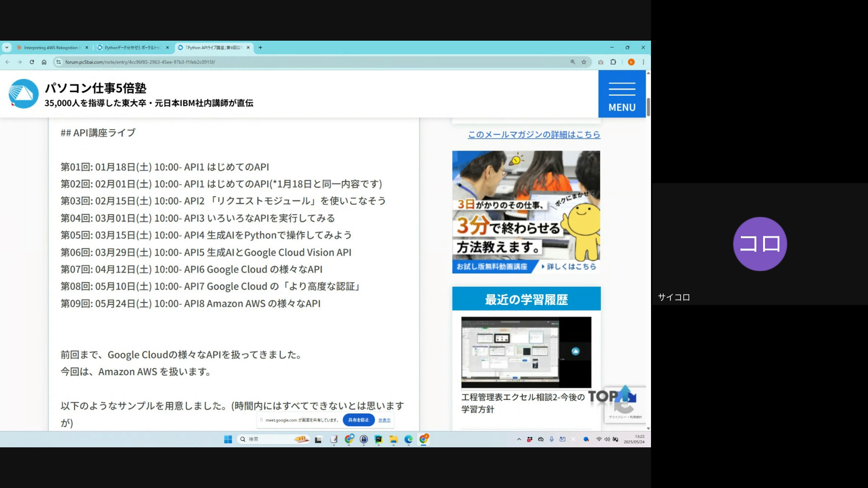Open File Explorer from taskbar
Screen dimensions: 868x488
393,439
